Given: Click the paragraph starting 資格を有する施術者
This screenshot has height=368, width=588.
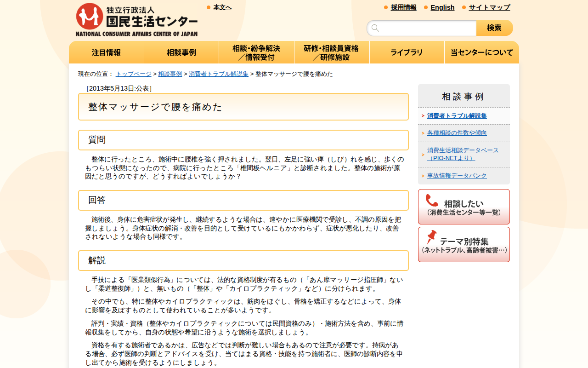Looking at the screenshot, I should click(x=244, y=354).
